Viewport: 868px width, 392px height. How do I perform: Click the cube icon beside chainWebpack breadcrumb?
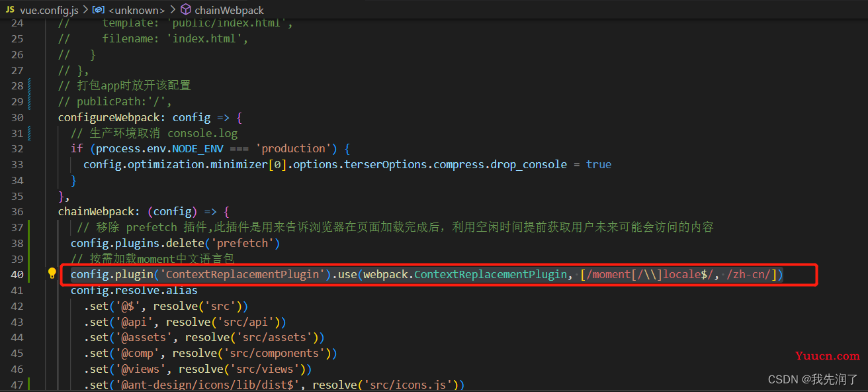tap(186, 10)
